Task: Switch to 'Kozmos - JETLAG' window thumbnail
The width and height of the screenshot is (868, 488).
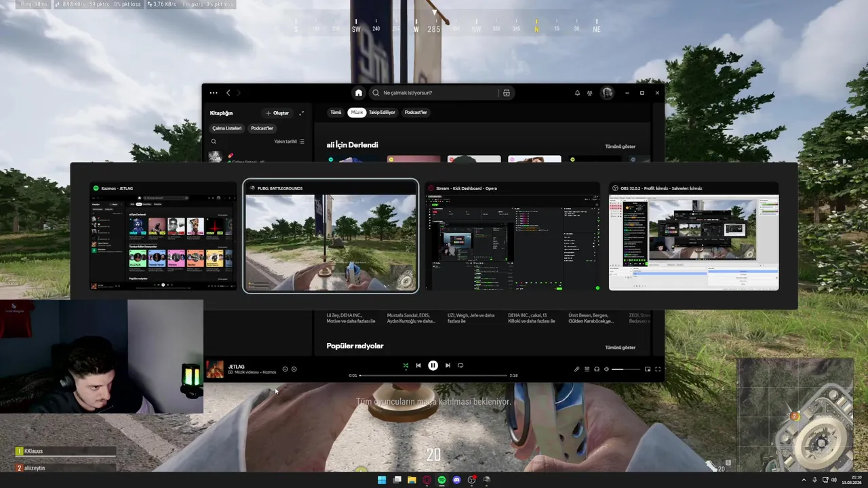Action: (163, 237)
